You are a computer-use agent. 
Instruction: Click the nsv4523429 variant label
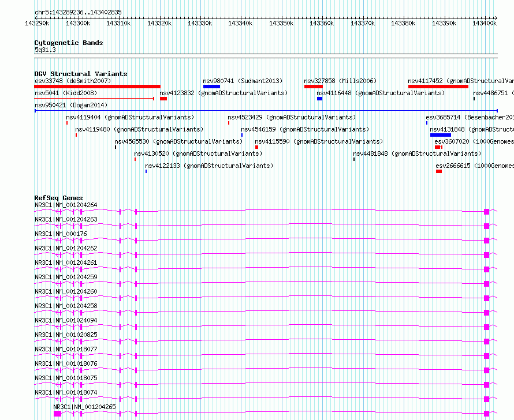pyautogui.click(x=292, y=117)
